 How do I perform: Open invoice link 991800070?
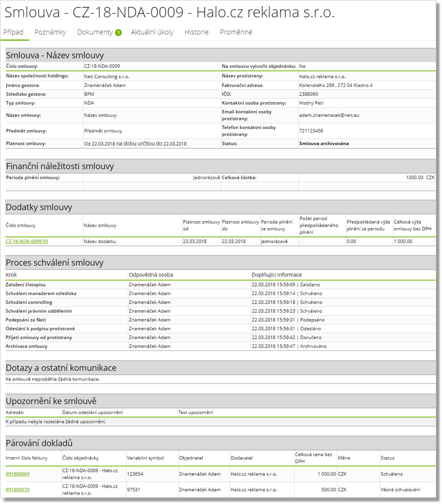click(18, 490)
